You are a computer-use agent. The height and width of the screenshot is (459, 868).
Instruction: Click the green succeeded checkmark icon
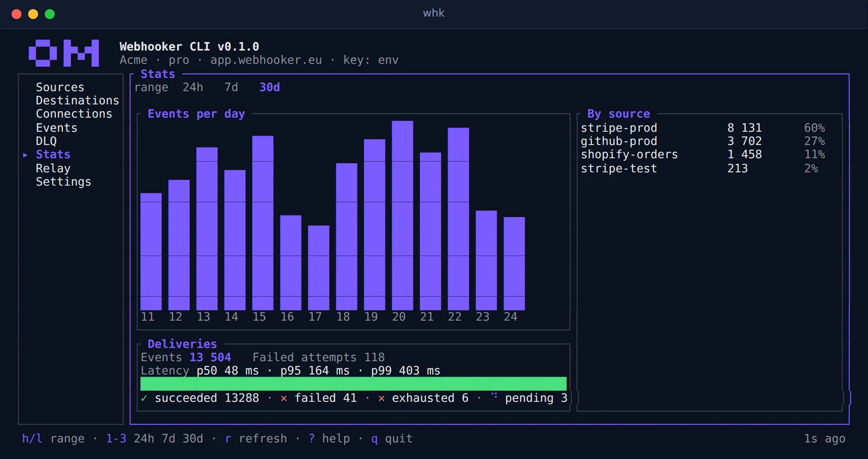point(144,398)
